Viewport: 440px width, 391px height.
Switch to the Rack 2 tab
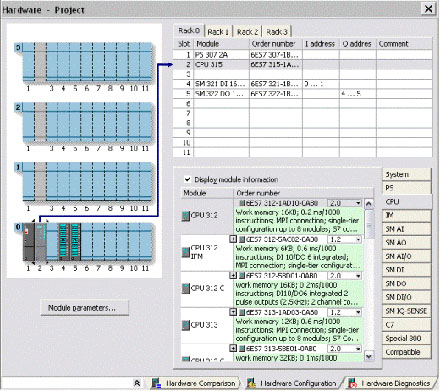247,32
